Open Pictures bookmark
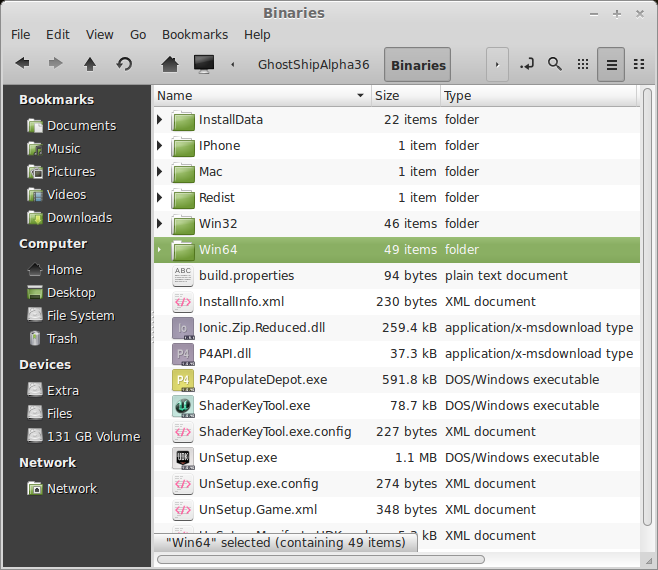Image resolution: width=658 pixels, height=570 pixels. click(61, 172)
